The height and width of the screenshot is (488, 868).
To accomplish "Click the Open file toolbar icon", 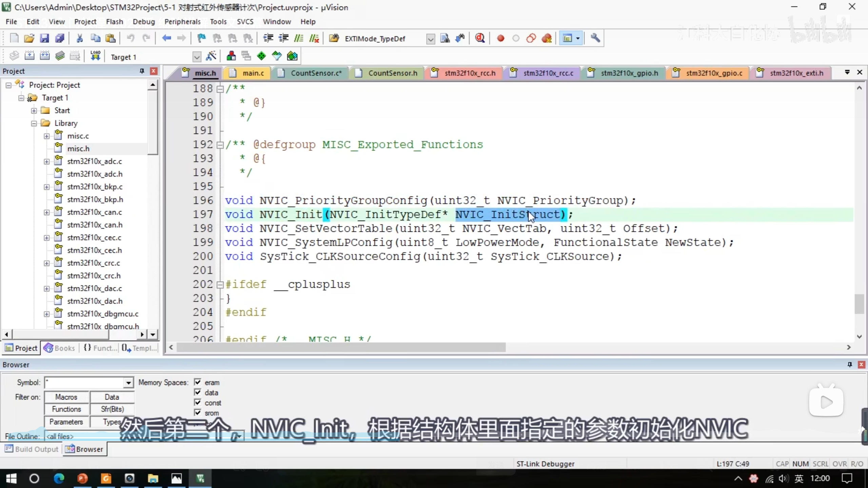I will click(29, 38).
